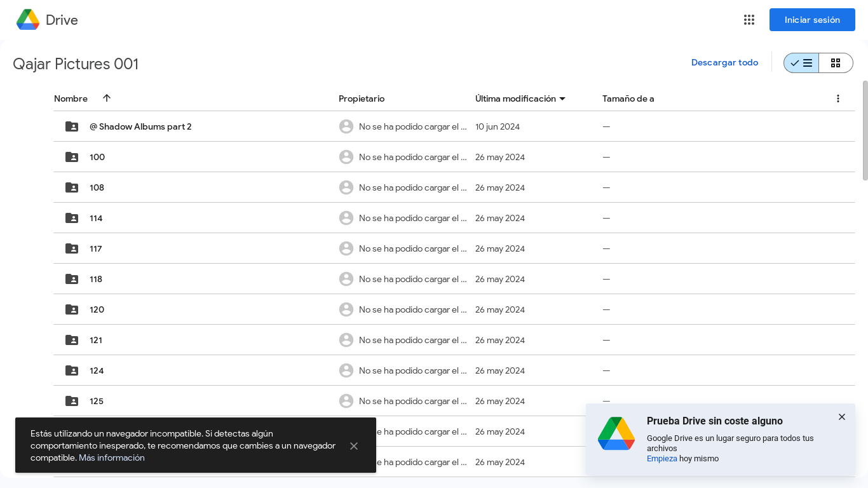Click the Propietario column header

pos(362,98)
